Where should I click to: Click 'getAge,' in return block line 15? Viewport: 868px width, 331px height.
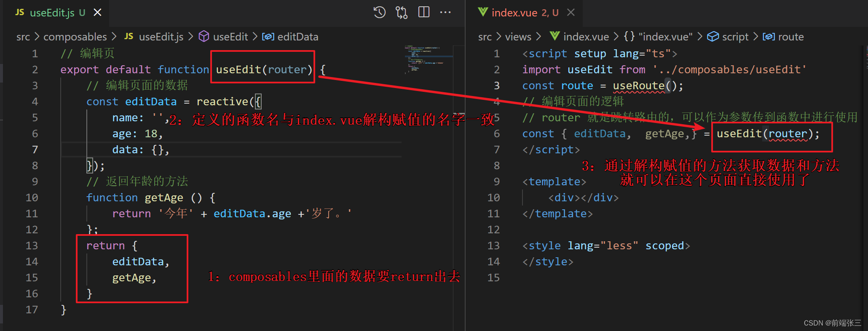click(134, 278)
